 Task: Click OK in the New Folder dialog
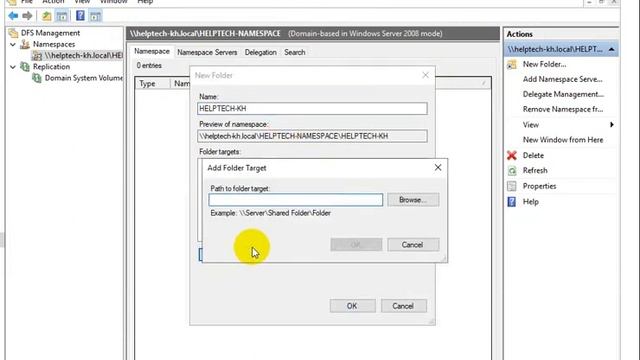[352, 306]
